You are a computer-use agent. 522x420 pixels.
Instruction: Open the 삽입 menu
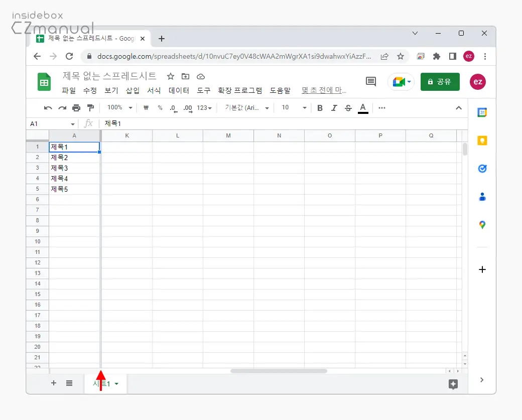coord(133,91)
